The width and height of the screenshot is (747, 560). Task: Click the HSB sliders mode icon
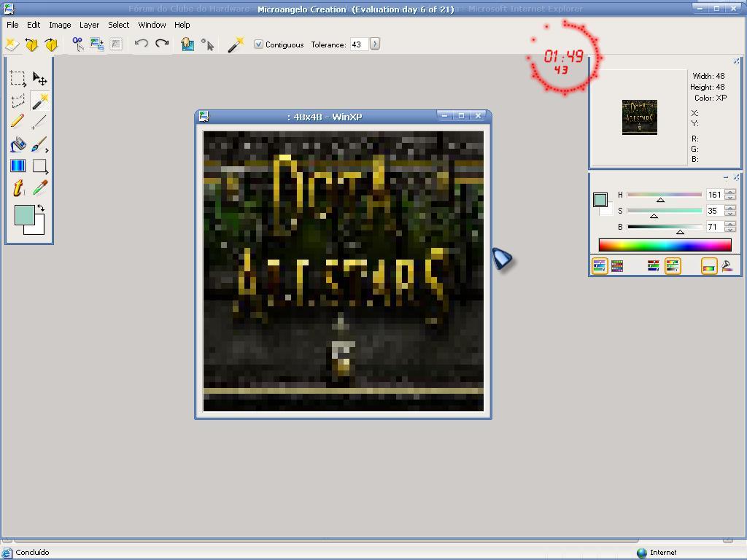coord(600,266)
